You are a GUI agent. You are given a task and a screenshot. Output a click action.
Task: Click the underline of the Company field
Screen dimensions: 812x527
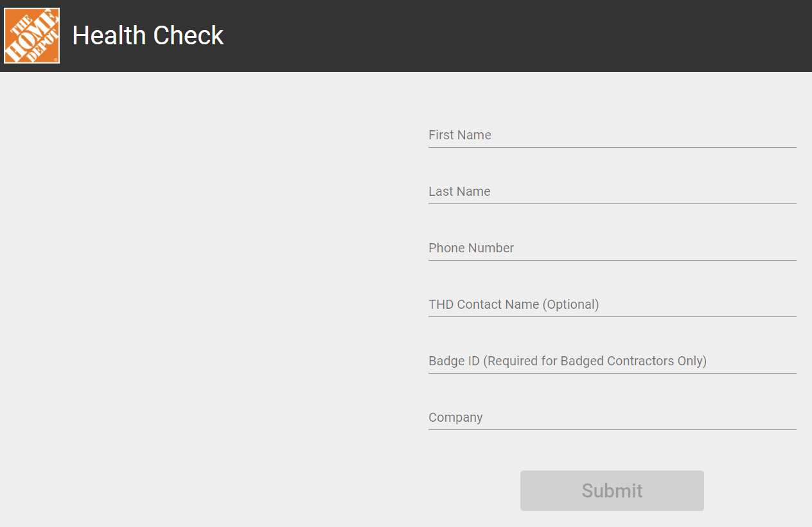[x=610, y=430]
